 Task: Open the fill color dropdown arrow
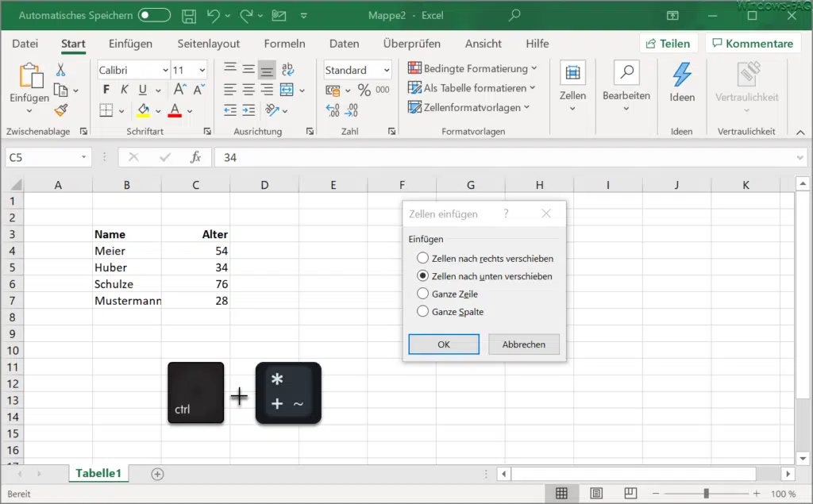[156, 110]
